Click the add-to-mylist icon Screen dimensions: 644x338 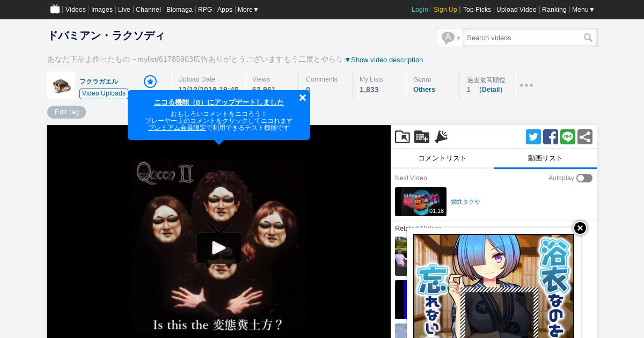(x=422, y=137)
